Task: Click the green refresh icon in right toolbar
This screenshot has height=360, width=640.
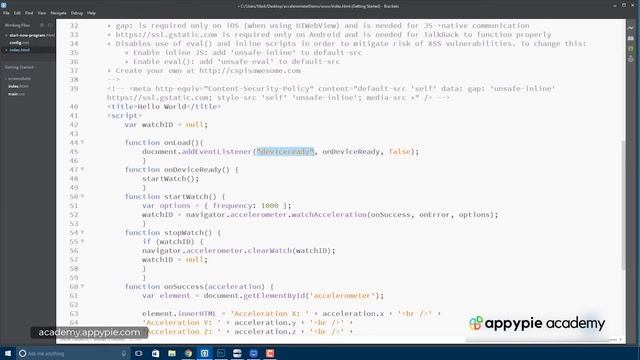Action: (x=631, y=49)
